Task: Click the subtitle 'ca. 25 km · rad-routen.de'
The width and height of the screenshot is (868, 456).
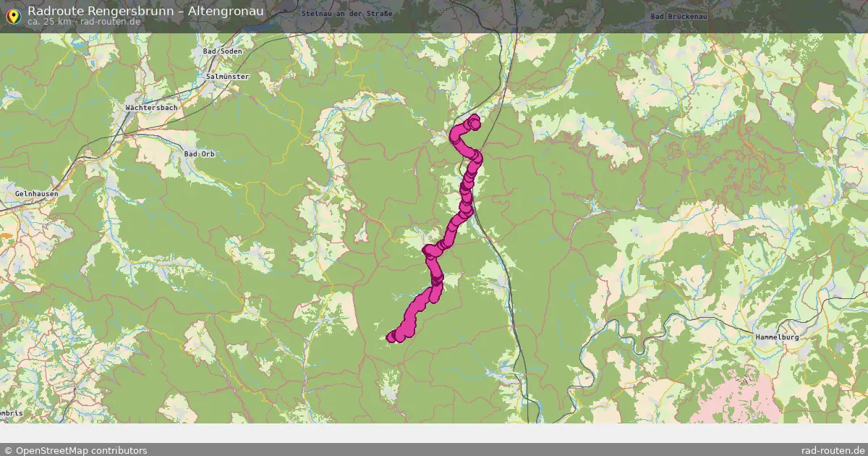Action: click(x=84, y=22)
